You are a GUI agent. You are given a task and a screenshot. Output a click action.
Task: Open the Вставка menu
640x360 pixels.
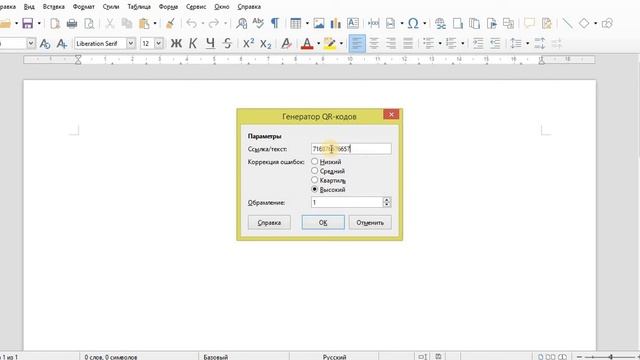pos(53,7)
